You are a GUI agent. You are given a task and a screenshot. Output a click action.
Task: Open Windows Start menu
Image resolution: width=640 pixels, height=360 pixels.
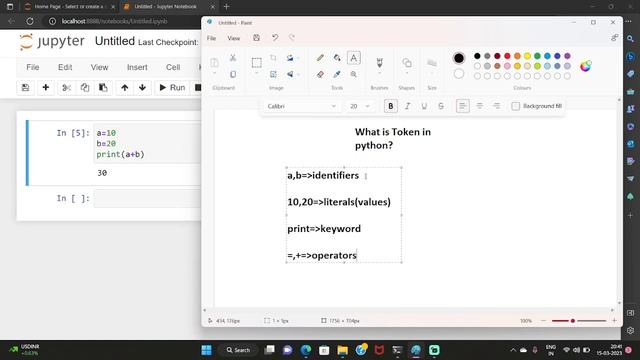point(207,350)
